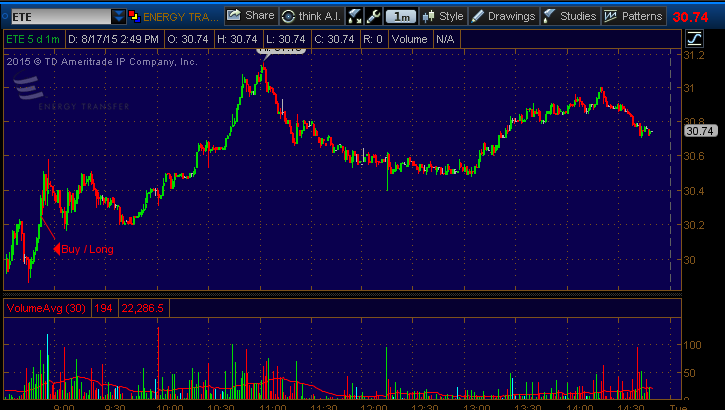This screenshot has width=725, height=410.
Task: Click the 30.74 price bubble on axis
Action: pyautogui.click(x=700, y=131)
